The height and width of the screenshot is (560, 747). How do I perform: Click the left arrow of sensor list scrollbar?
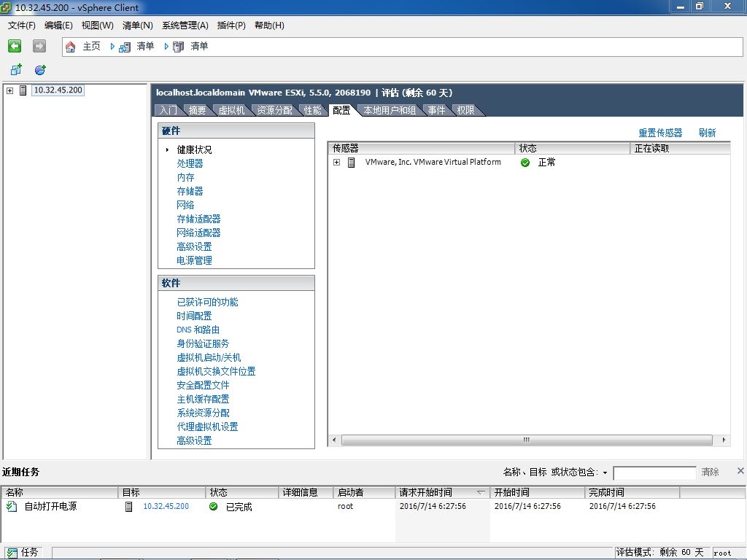click(334, 440)
